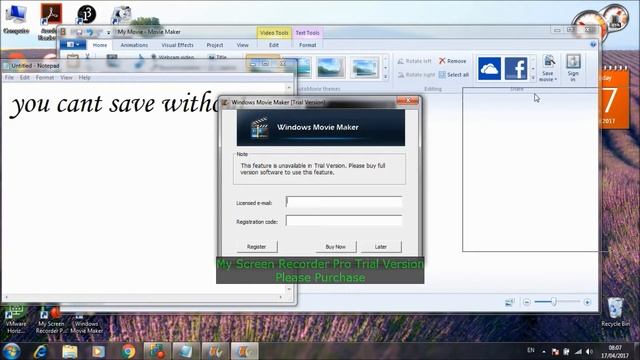Click the Undo arrow in quick access toolbar
Screen dimensions: 640x360
pyautogui.click(x=89, y=32)
